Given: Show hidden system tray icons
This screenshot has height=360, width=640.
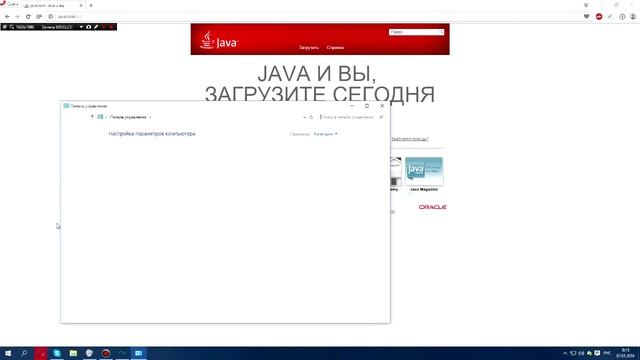Looking at the screenshot, I should tap(565, 353).
